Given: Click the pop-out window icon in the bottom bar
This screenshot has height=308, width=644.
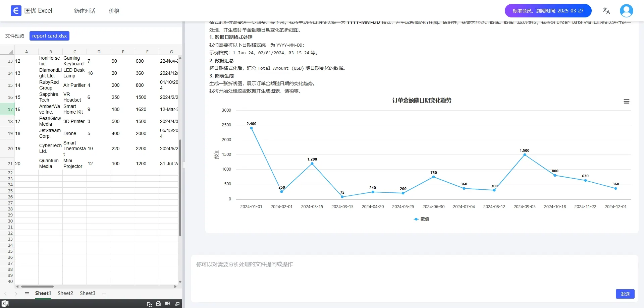Looking at the screenshot, I should 177,304.
